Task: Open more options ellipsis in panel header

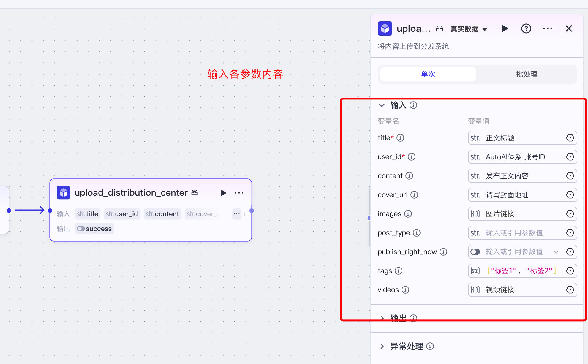Action: coord(547,29)
